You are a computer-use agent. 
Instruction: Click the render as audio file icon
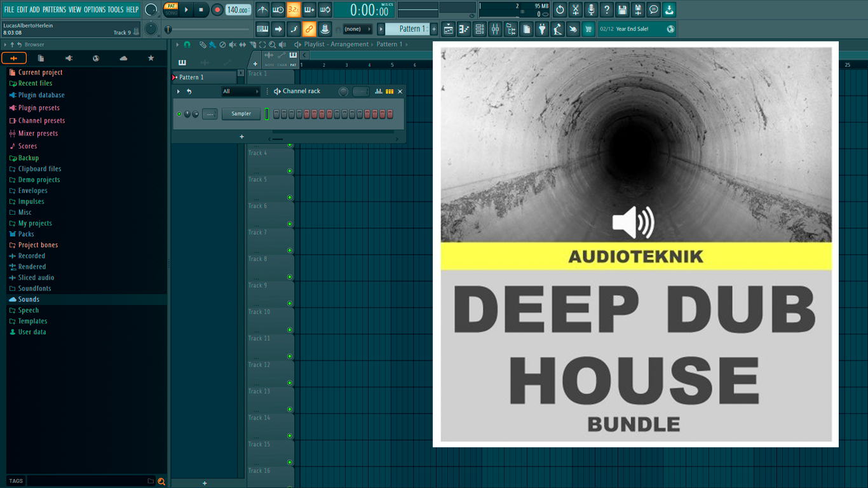point(638,10)
